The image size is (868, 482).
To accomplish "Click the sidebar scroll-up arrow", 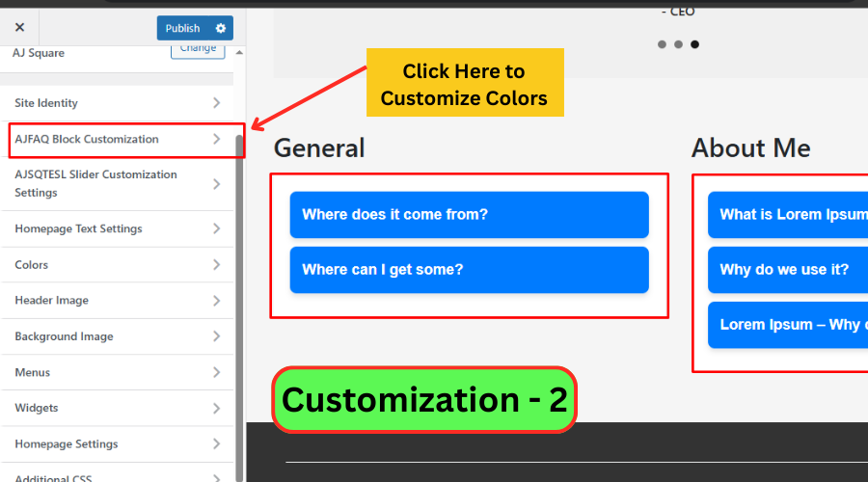I will click(239, 53).
